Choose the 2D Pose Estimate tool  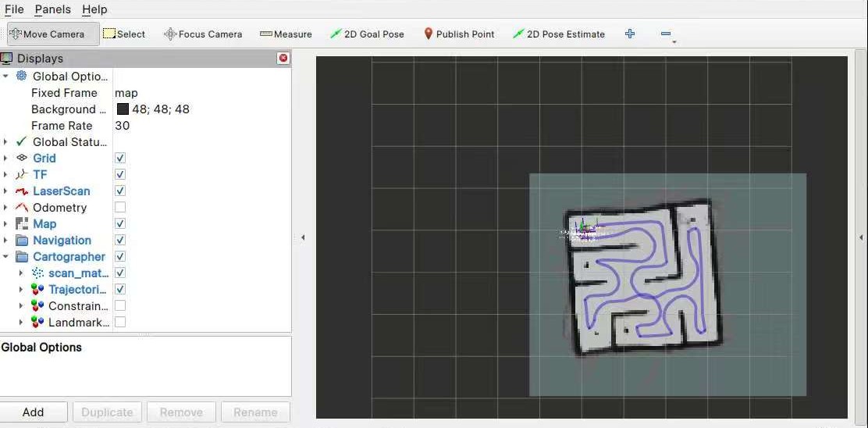pyautogui.click(x=559, y=34)
